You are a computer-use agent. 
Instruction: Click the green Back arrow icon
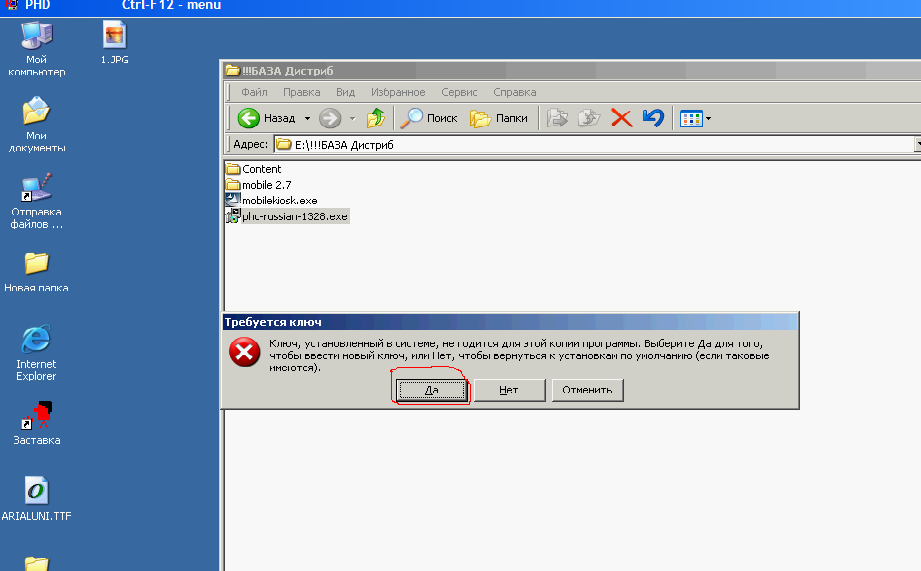coord(248,118)
